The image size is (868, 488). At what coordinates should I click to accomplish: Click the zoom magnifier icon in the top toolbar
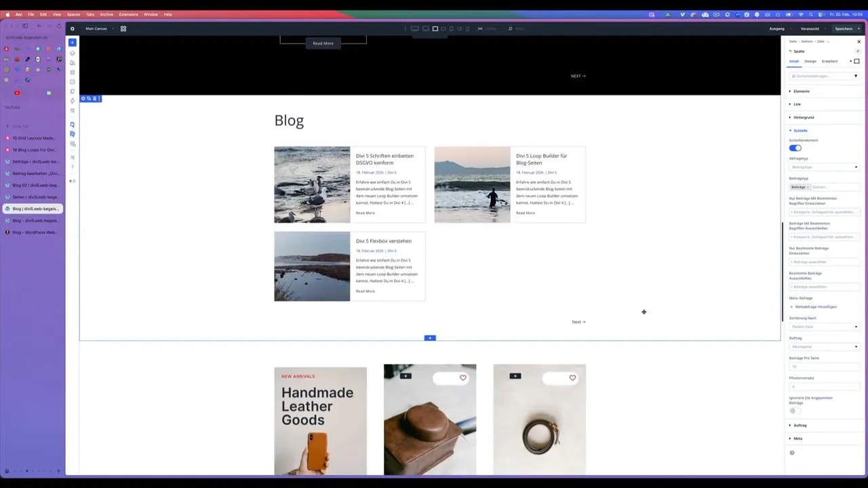[511, 28]
